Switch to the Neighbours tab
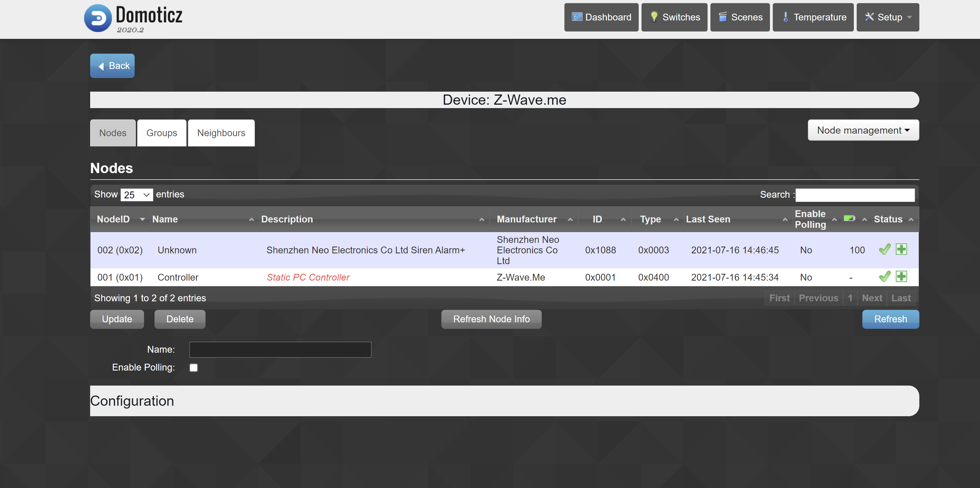The width and height of the screenshot is (980, 488). coord(221,133)
